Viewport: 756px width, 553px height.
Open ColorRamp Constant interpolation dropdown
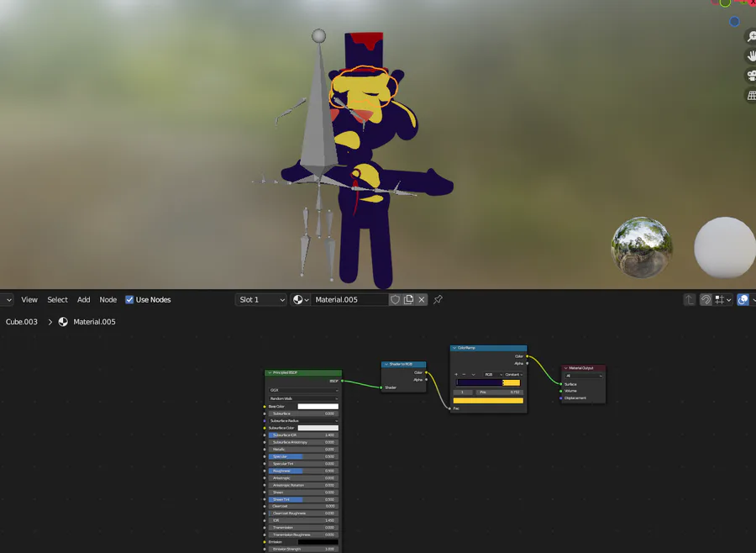coord(513,375)
